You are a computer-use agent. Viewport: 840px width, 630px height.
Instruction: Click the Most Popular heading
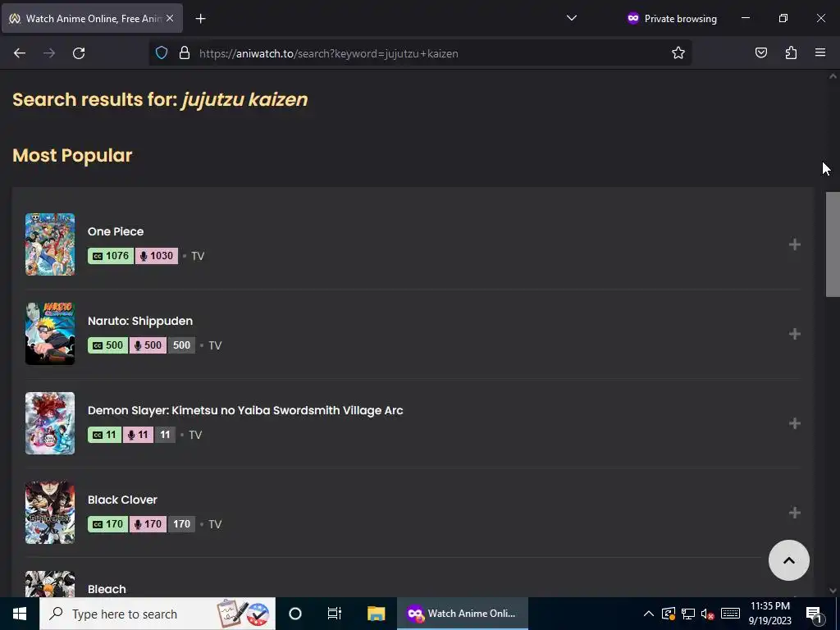(72, 155)
